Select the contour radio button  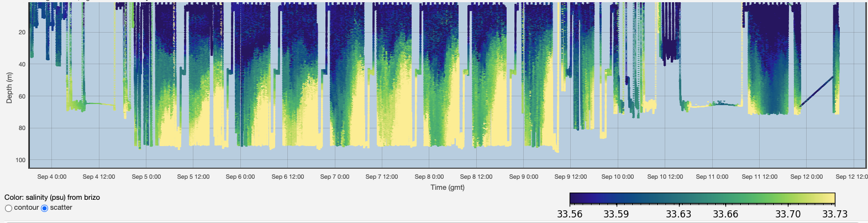tap(8, 208)
